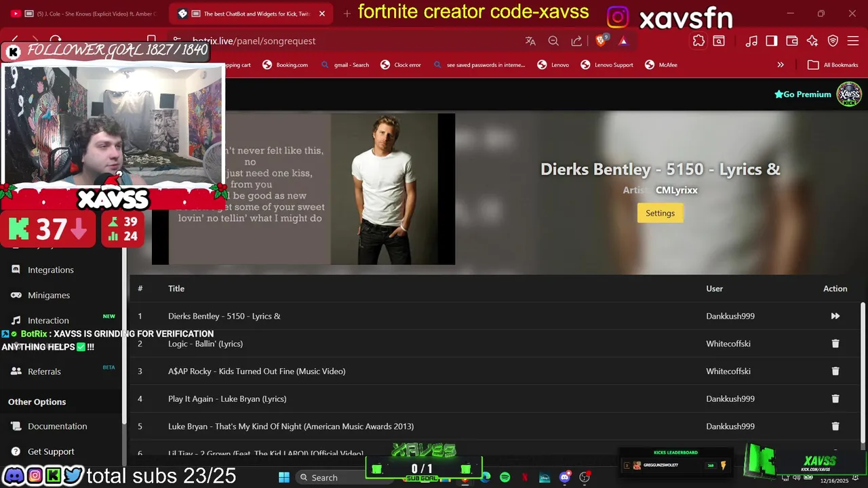
Task: Click the User column header
Action: 714,289
